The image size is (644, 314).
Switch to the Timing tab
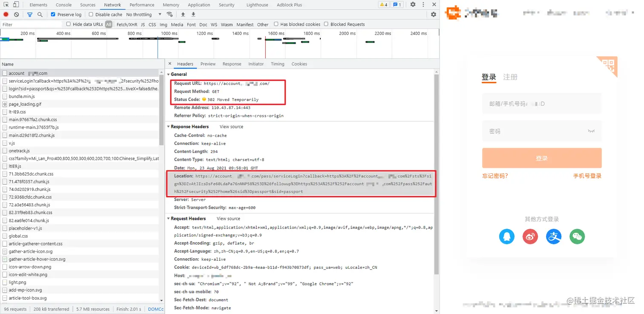click(277, 64)
